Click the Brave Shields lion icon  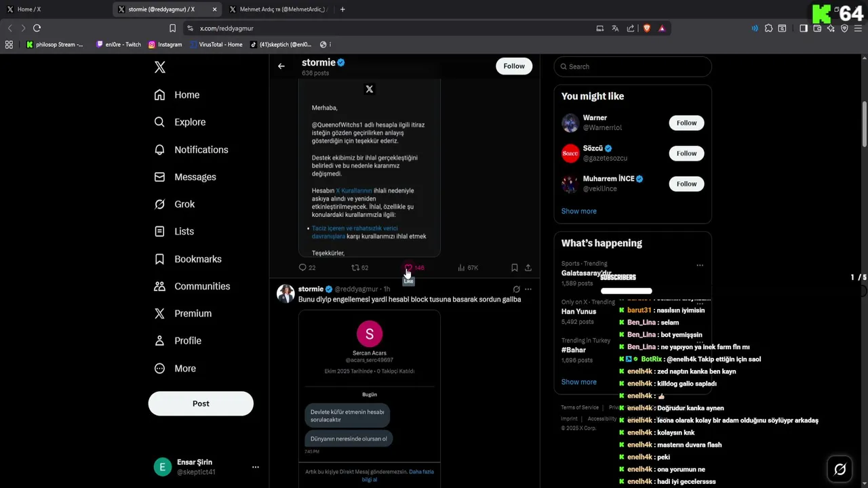coord(647,28)
